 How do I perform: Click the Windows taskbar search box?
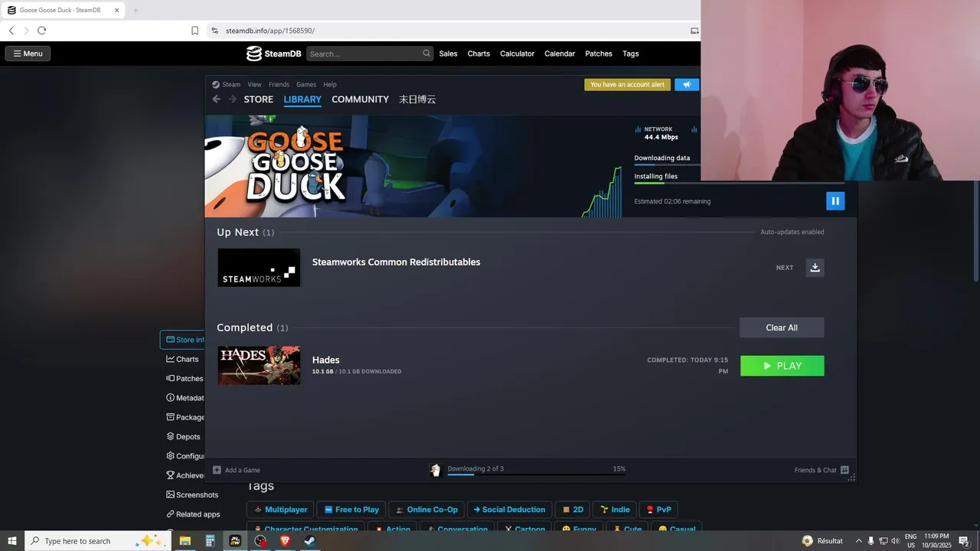click(x=96, y=541)
